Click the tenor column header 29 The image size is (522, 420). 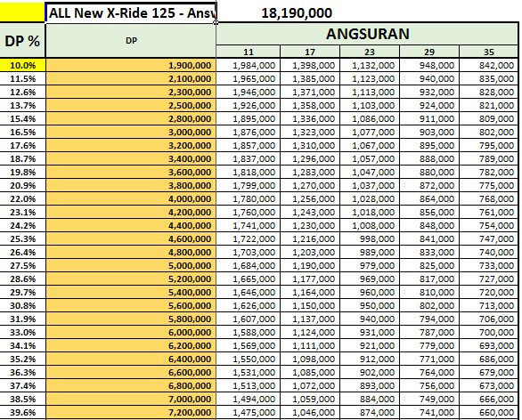point(429,52)
